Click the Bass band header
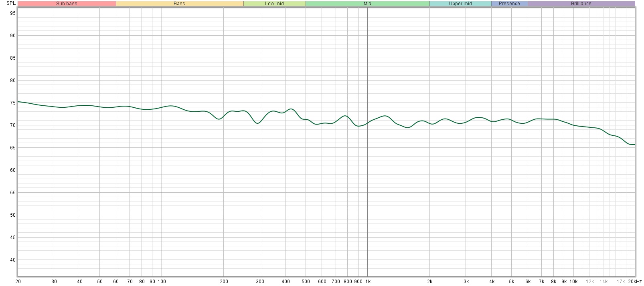The height and width of the screenshot is (286, 644). pyautogui.click(x=180, y=4)
